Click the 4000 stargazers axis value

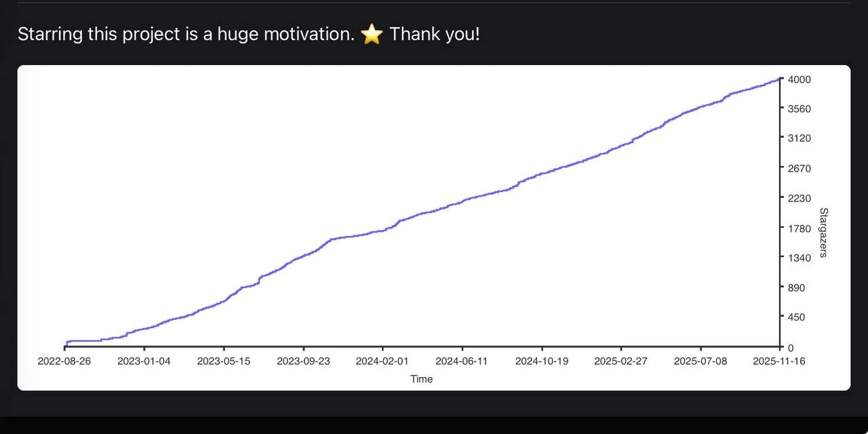tap(800, 79)
